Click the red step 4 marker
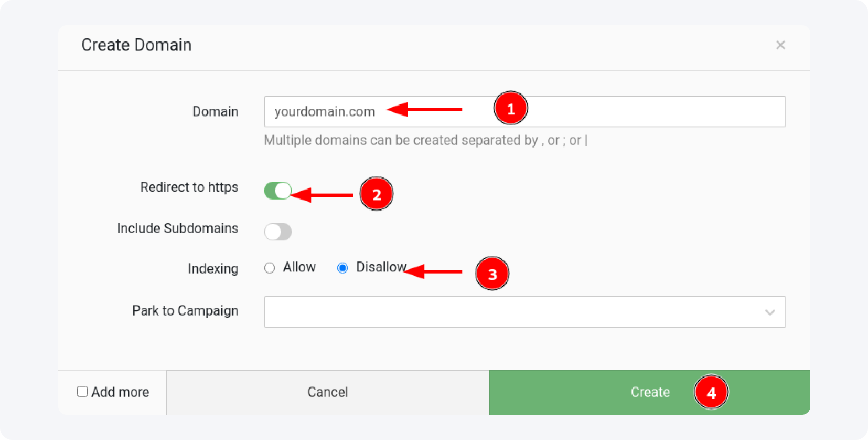This screenshot has width=868, height=440. pos(711,392)
